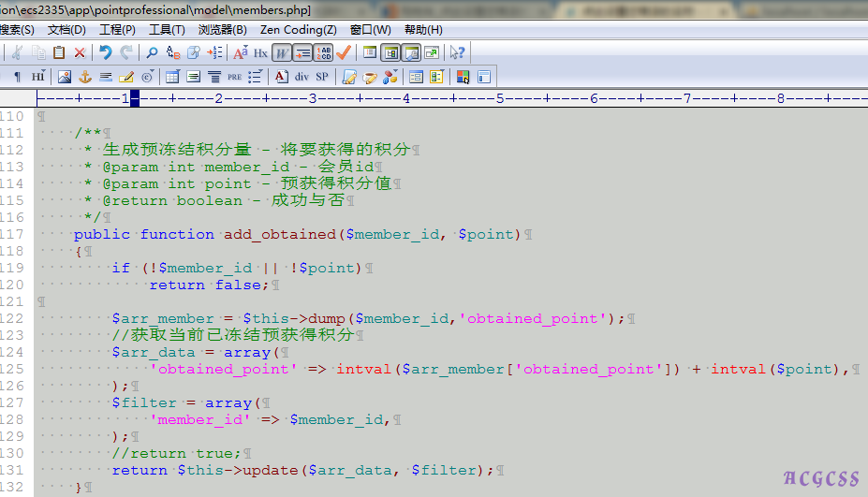Click the Undo arrow icon
Viewport: 868px width, 497px height.
106,52
